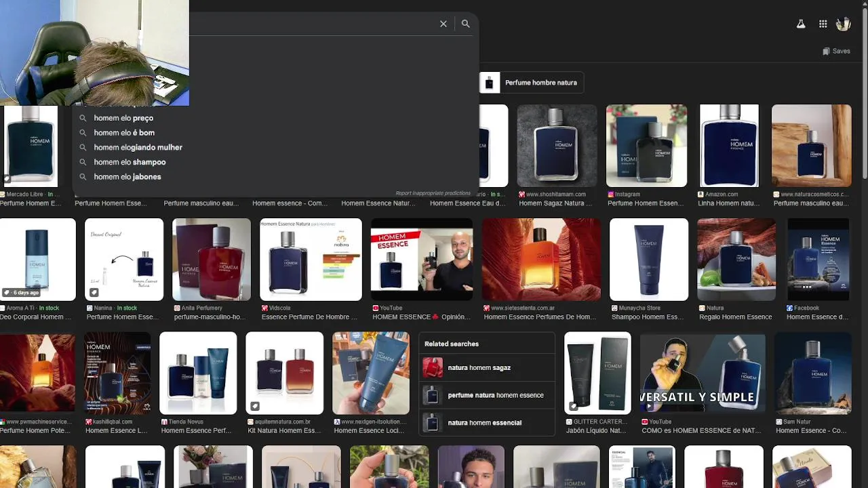Click the '6 days ago' badge

pyautogui.click(x=21, y=293)
